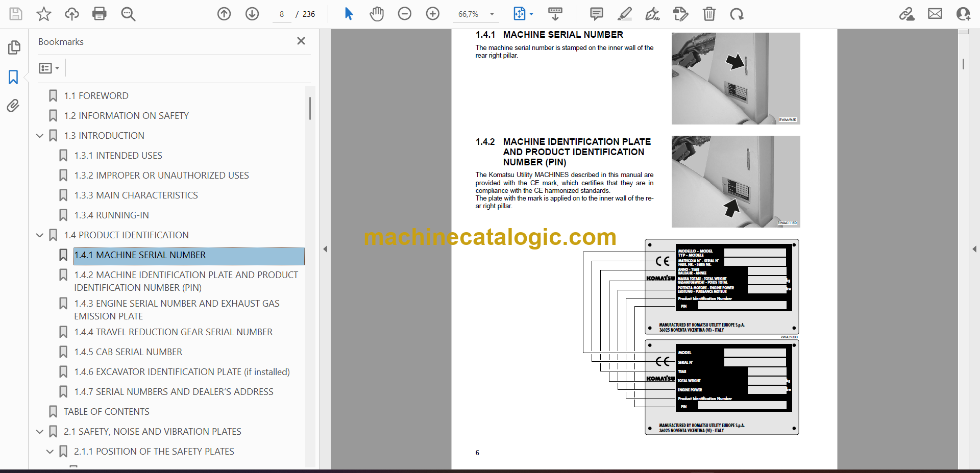980x473 pixels.
Task: Add the document to starred favorites
Action: (x=44, y=14)
